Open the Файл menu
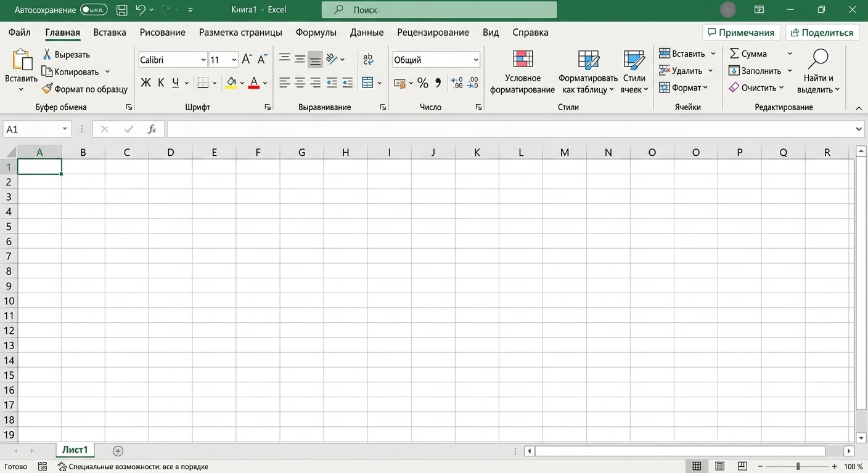868x473 pixels. 19,32
